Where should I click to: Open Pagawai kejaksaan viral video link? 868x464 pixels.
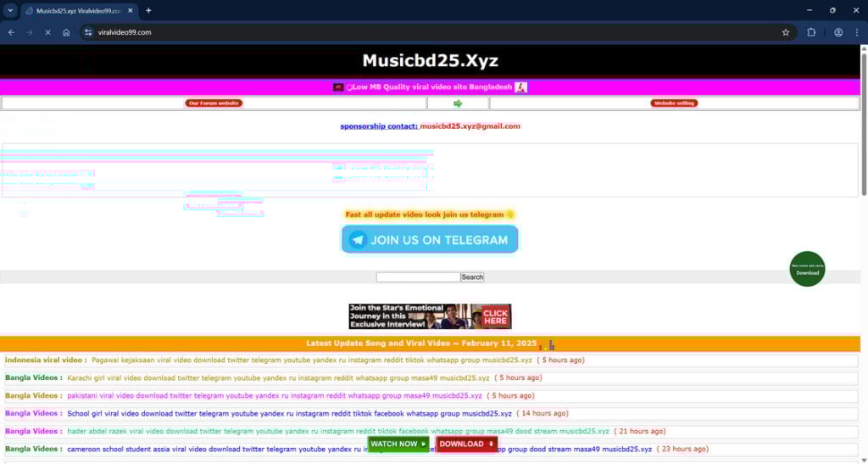[x=312, y=360]
